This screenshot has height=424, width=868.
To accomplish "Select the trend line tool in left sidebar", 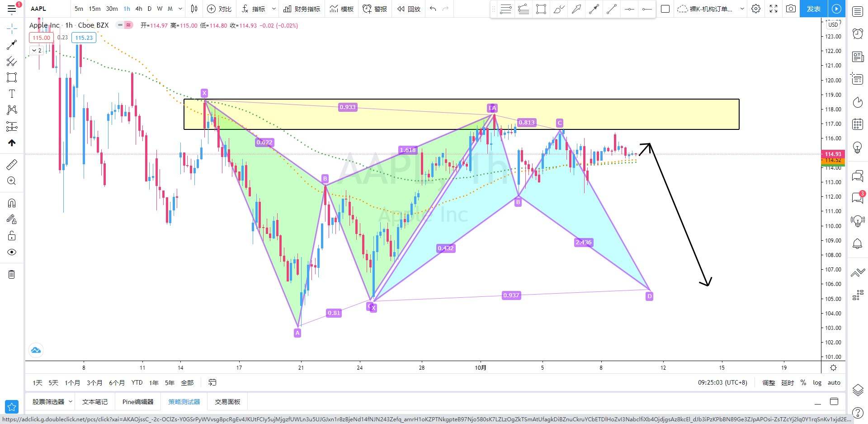I will (x=12, y=45).
